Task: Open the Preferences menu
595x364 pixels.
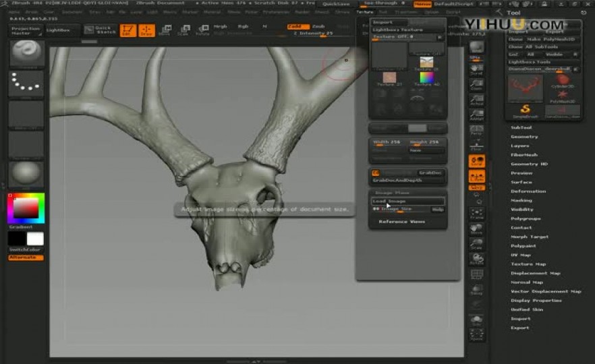Action: pyautogui.click(x=276, y=12)
